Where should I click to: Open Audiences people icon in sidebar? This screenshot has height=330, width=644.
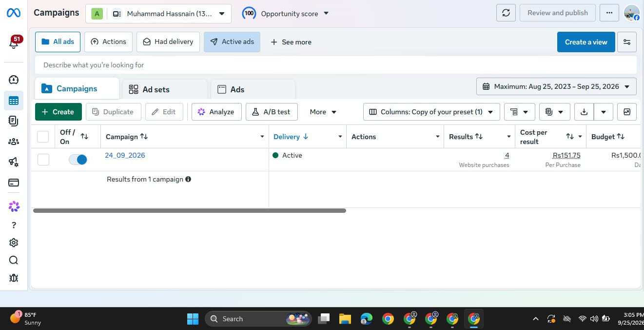[14, 142]
